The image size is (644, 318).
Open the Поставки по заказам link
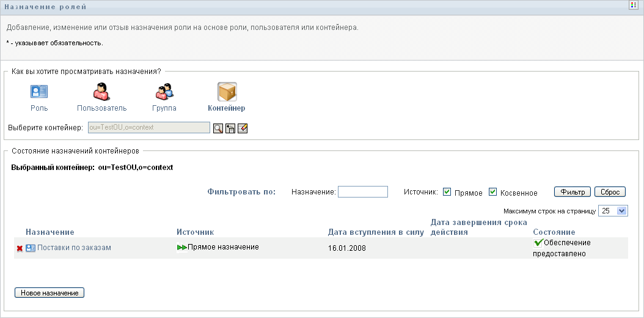pos(74,248)
